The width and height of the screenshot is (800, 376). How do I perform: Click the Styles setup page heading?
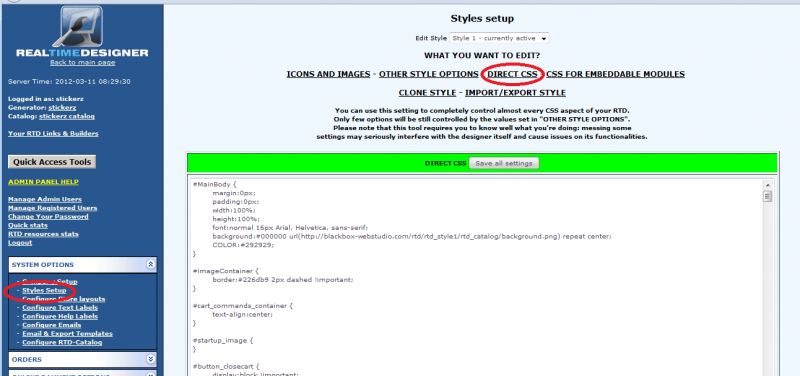pos(482,19)
